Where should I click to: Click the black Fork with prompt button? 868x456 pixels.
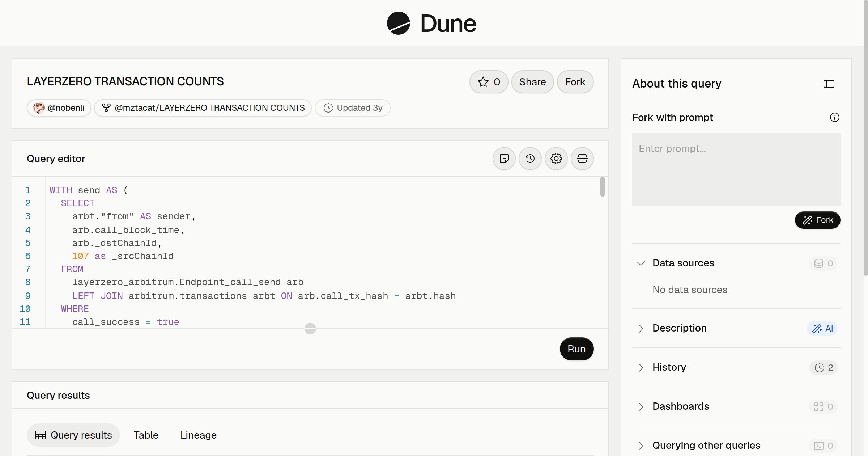point(817,220)
